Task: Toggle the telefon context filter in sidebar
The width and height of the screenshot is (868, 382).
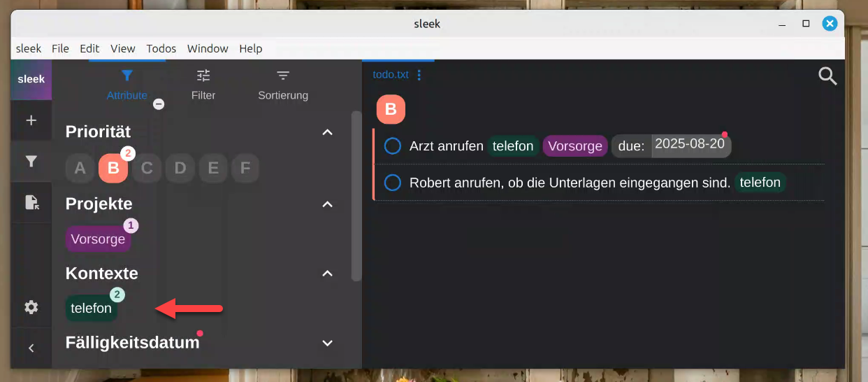Action: (x=91, y=308)
